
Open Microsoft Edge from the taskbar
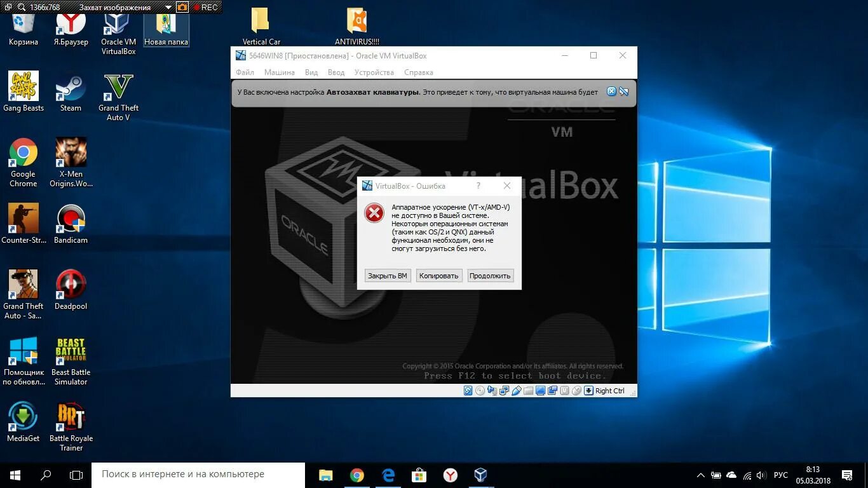click(388, 475)
